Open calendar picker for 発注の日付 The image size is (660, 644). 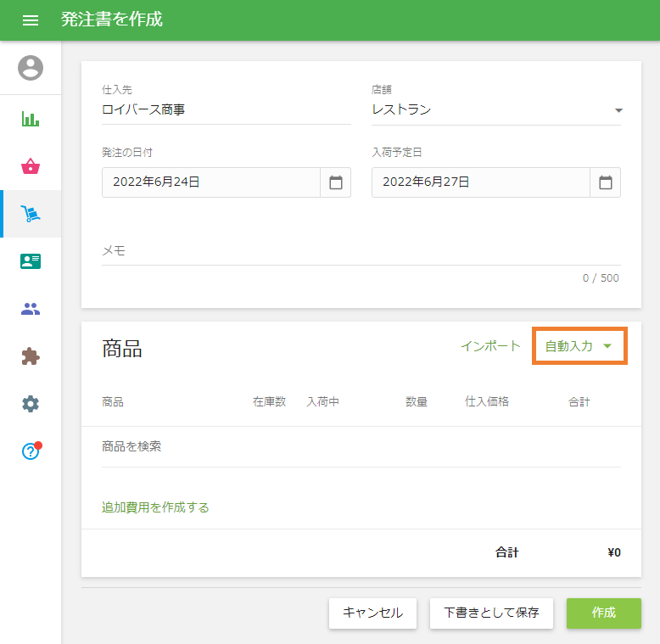pyautogui.click(x=335, y=182)
